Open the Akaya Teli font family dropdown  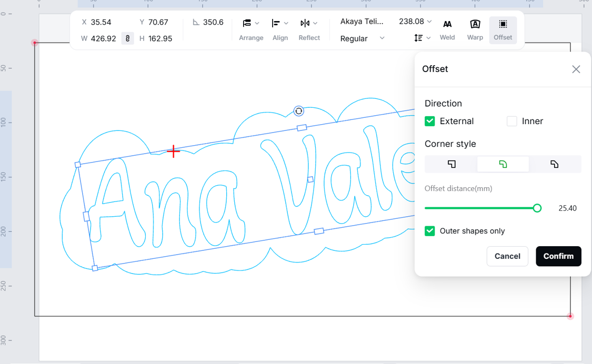click(x=362, y=22)
